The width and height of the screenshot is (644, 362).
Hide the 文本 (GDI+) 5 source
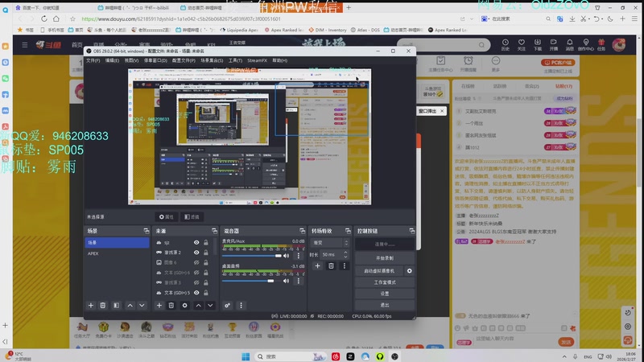tap(196, 293)
